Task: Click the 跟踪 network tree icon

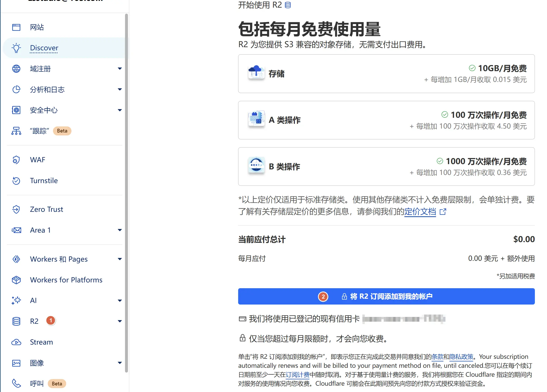Action: (16, 131)
